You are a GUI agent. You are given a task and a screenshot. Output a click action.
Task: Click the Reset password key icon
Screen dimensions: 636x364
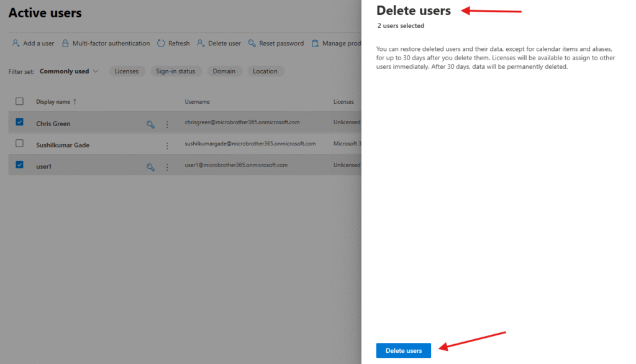click(252, 43)
